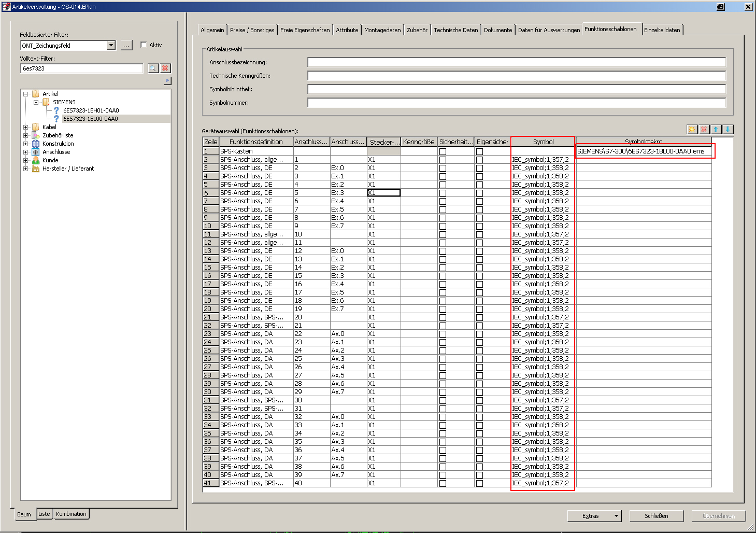The height and width of the screenshot is (533, 756).
Task: Move row up with blue up arrow
Action: [716, 130]
